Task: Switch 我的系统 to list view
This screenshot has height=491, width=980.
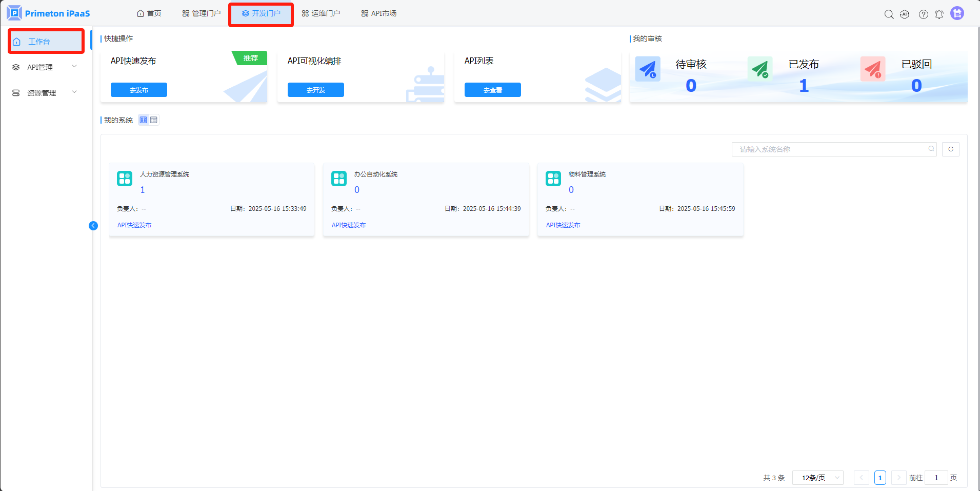Action: 154,120
